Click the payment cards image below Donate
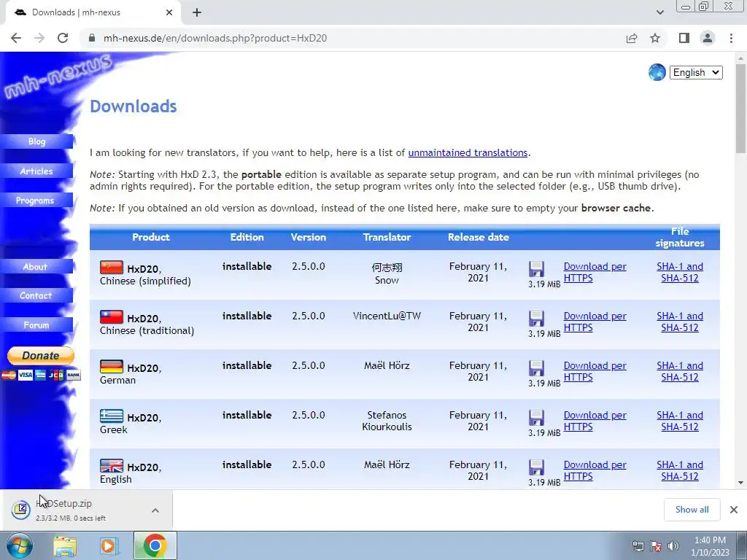 click(x=41, y=376)
